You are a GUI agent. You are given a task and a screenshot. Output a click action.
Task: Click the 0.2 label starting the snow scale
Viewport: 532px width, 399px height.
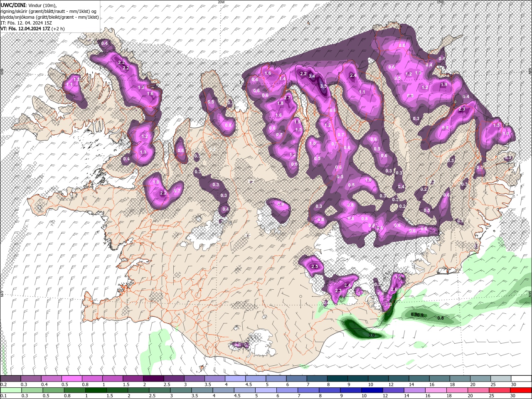click(3, 384)
